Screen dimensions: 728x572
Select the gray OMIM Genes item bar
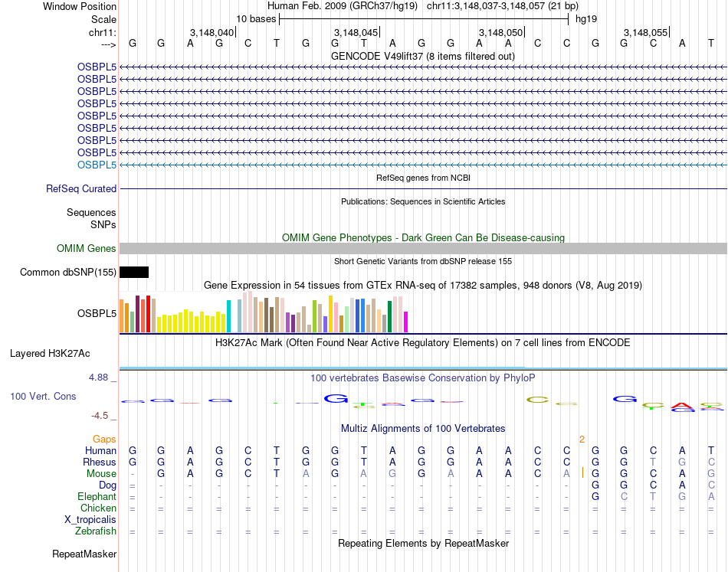[x=423, y=249]
